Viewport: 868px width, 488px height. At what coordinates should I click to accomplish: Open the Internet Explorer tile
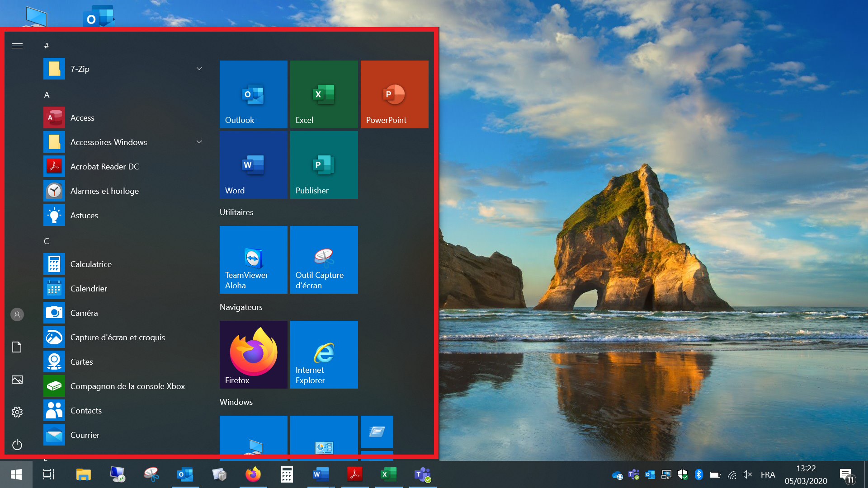point(324,355)
